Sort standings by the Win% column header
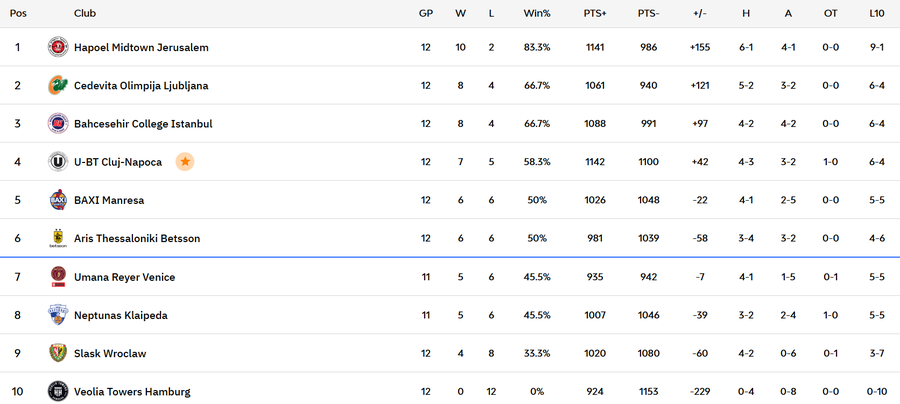This screenshot has height=404, width=900. pos(537,13)
